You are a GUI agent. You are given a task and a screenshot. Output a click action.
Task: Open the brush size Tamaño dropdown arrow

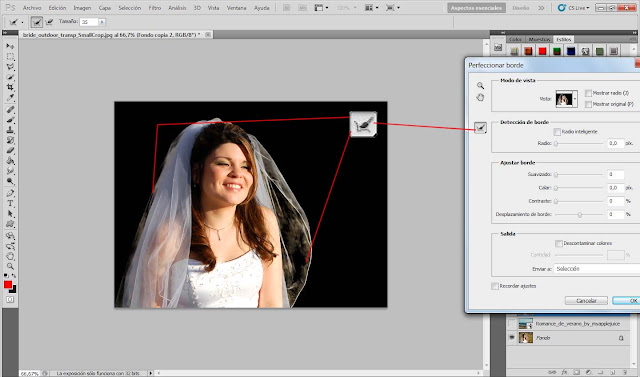pyautogui.click(x=102, y=22)
